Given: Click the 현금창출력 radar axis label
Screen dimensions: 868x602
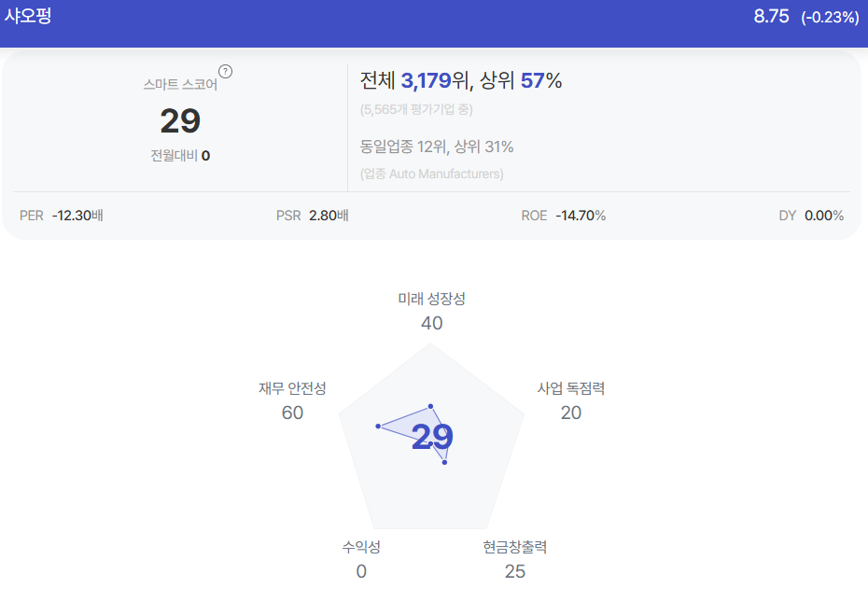Looking at the screenshot, I should 515,547.
